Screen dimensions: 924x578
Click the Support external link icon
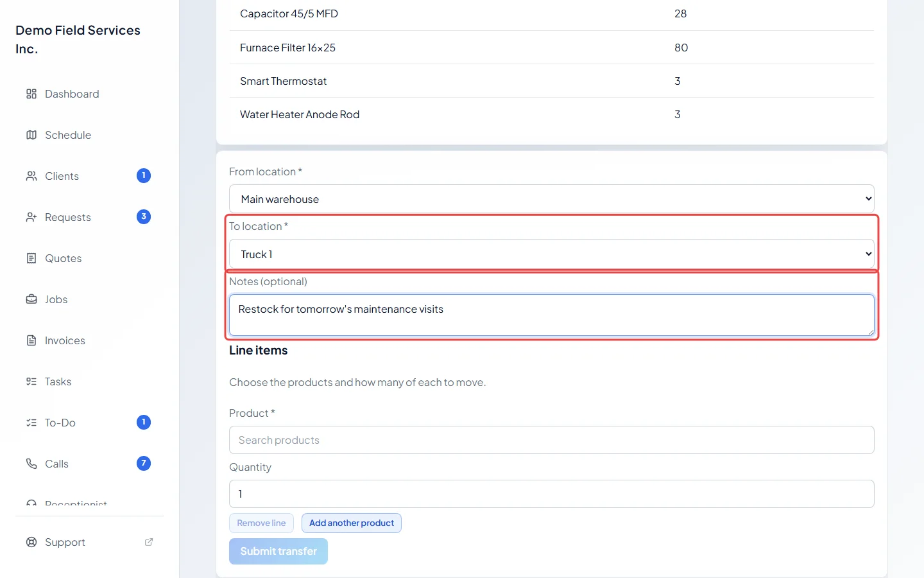coord(149,542)
